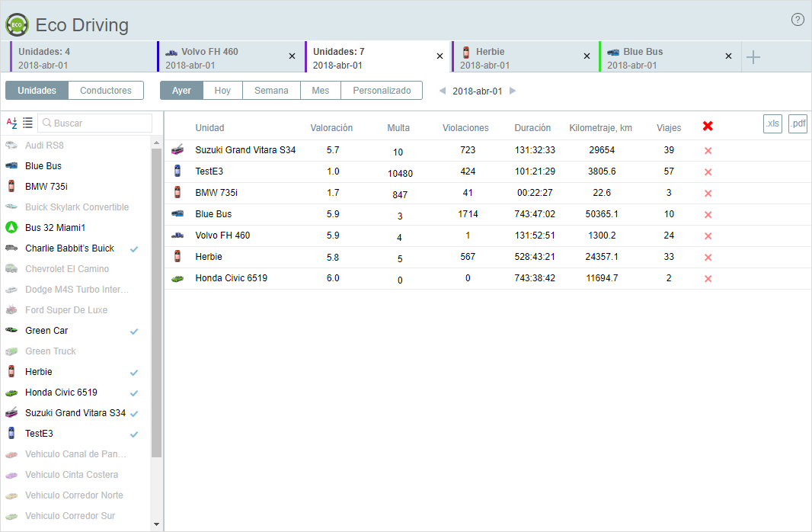This screenshot has width=812, height=532.
Task: Go to previous date with left arrow
Action: tap(443, 91)
